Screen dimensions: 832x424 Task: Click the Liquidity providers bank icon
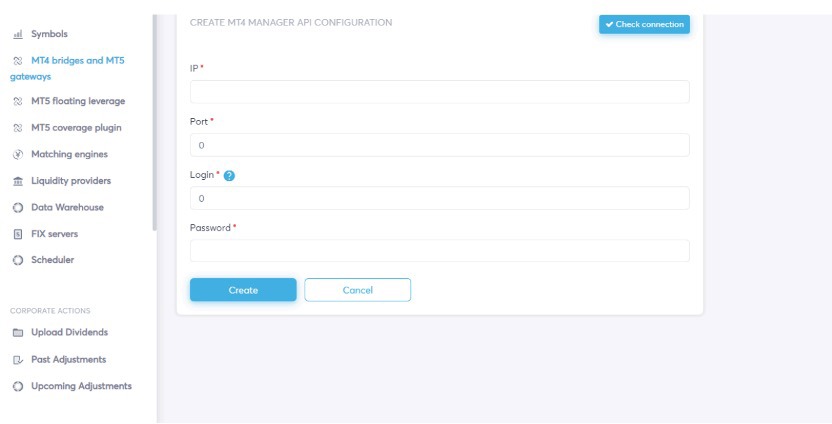click(x=18, y=181)
